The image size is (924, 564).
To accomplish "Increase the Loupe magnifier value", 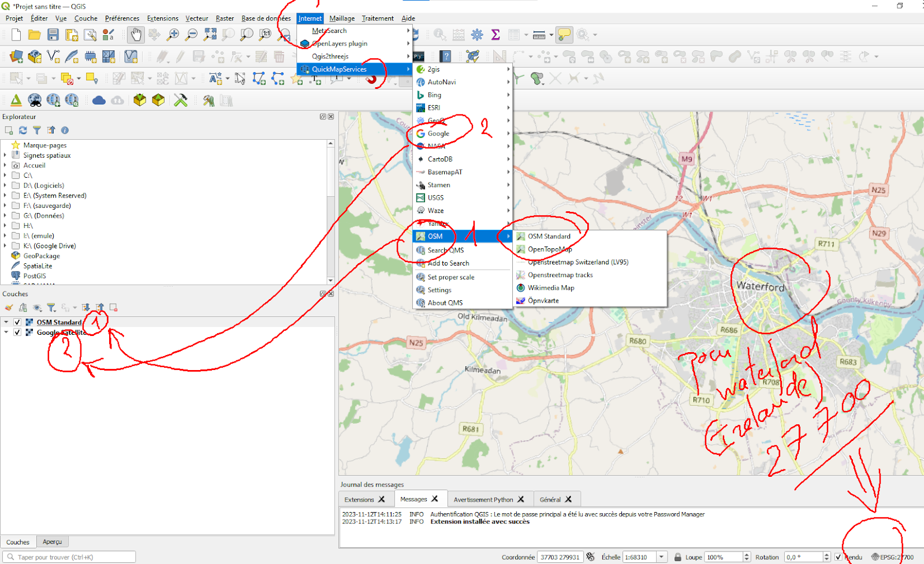I will tap(747, 555).
